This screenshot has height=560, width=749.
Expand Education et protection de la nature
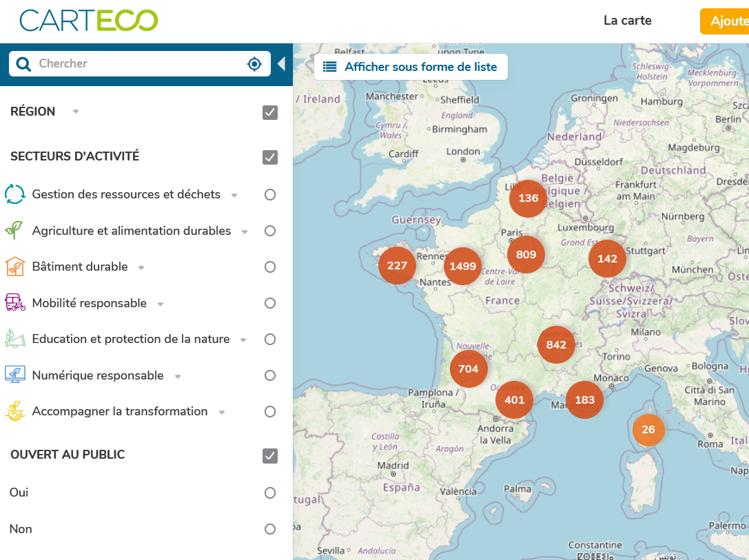pyautogui.click(x=243, y=340)
